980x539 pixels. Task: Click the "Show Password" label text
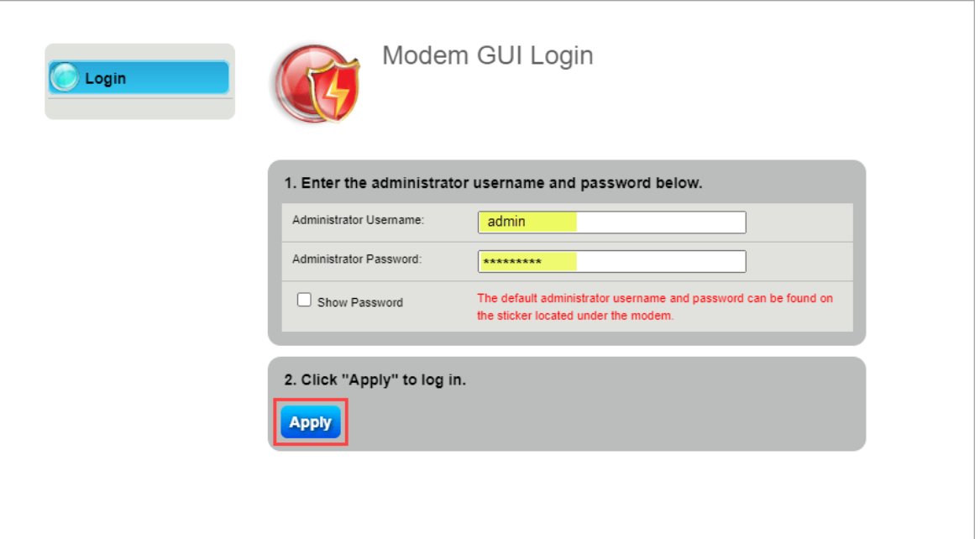(x=360, y=302)
